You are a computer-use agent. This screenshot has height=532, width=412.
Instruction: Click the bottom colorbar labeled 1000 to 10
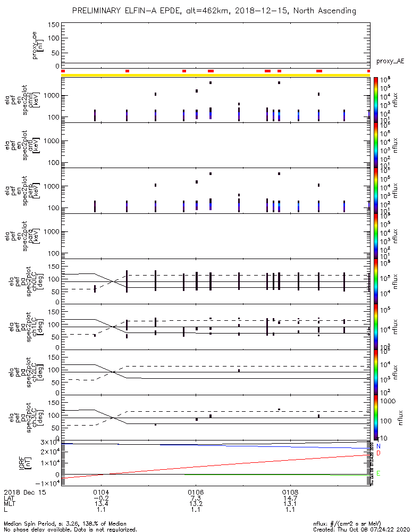[x=376, y=418]
